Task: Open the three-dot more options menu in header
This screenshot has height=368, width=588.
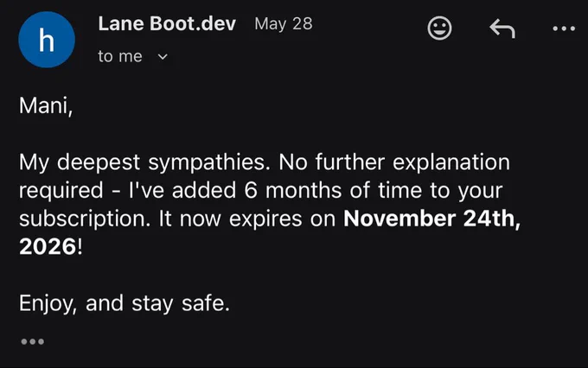Action: (x=564, y=29)
